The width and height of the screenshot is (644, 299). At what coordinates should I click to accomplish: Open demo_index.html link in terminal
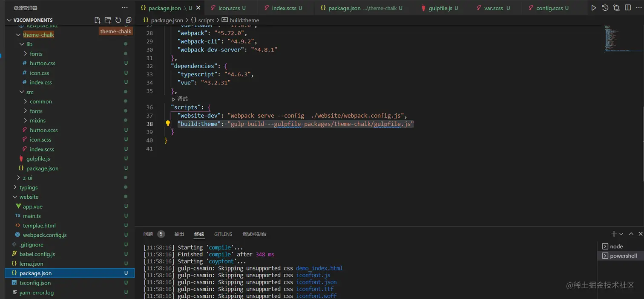click(319, 268)
